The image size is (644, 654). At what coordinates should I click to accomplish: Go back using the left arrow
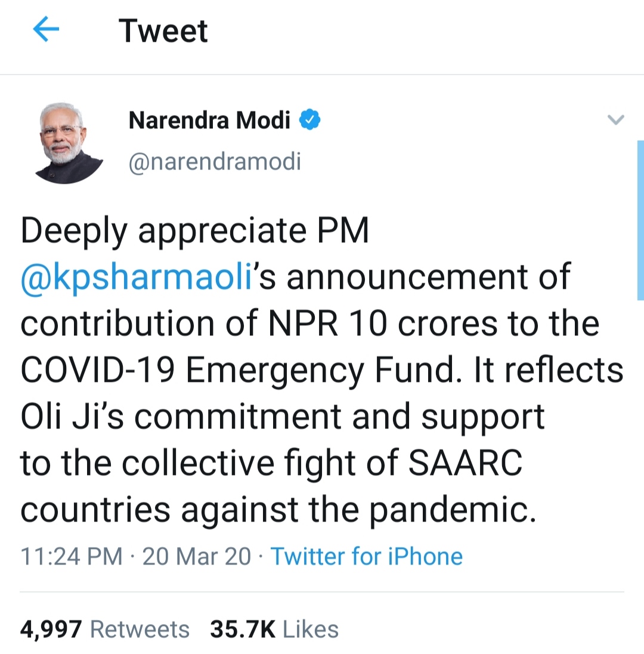pos(46,30)
